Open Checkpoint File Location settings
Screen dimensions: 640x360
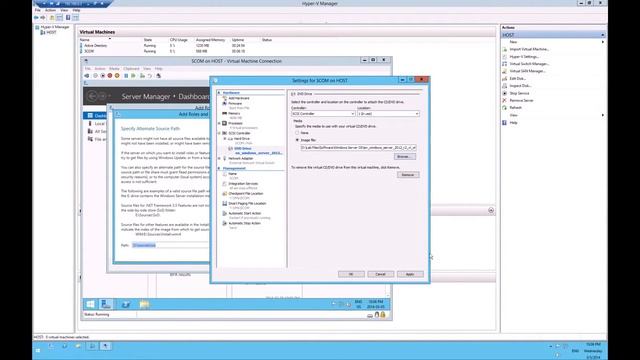[245, 193]
